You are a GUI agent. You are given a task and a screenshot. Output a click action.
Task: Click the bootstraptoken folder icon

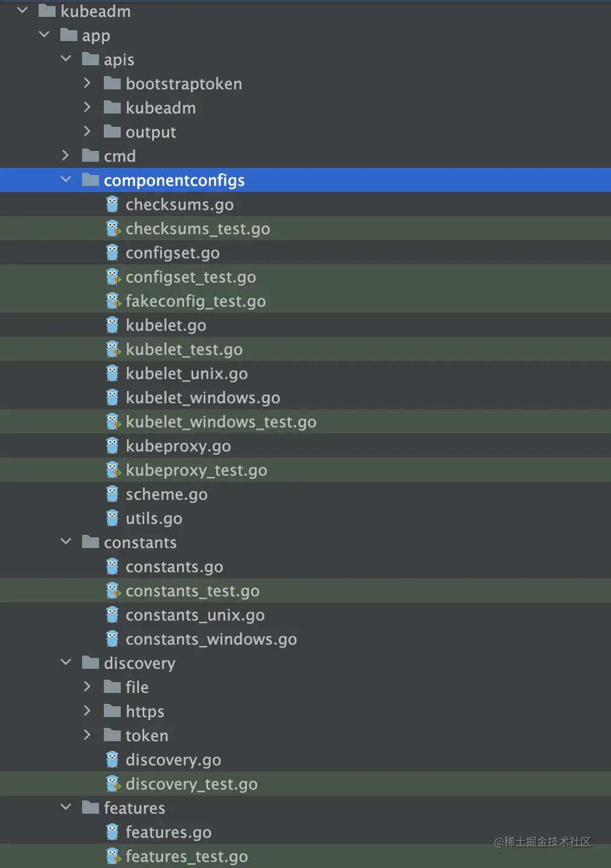112,83
